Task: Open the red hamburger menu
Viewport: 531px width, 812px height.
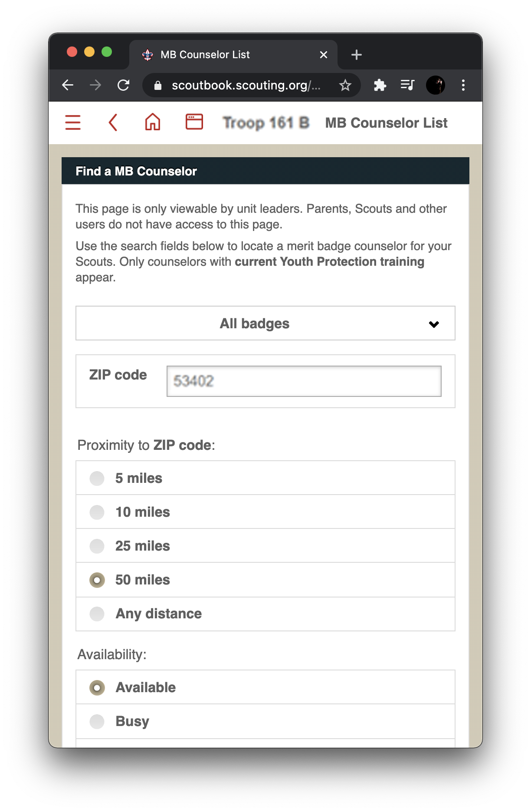Action: tap(73, 122)
